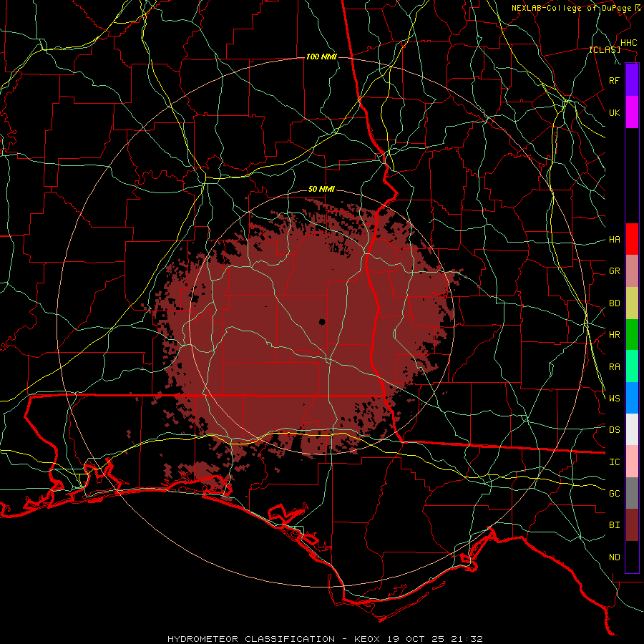Click the RF purple legend color block
644x644 pixels.
coord(632,80)
